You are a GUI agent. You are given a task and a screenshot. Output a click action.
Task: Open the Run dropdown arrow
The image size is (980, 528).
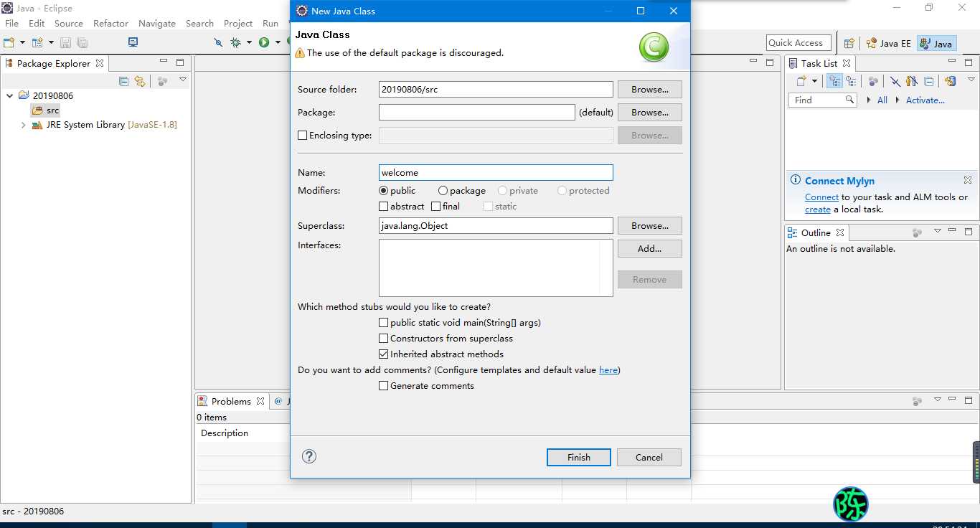pyautogui.click(x=278, y=42)
